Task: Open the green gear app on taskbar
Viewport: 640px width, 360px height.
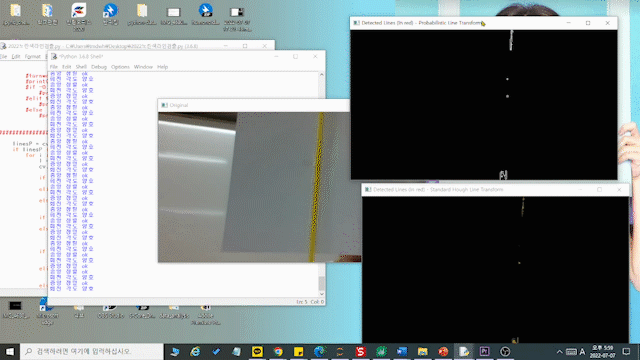Action: [381, 351]
